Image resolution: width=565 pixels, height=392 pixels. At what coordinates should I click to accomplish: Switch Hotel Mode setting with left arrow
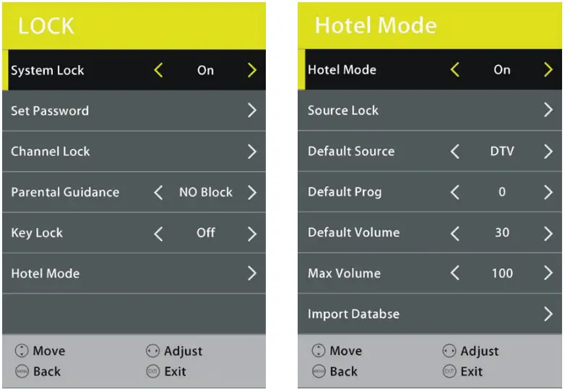point(454,70)
